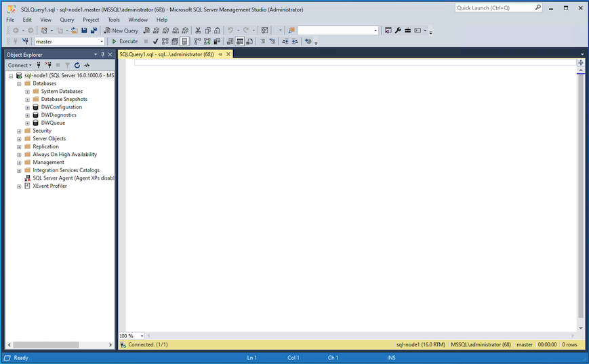Click the Comment out selected lines icon
The image size is (589, 364).
[x=262, y=41]
